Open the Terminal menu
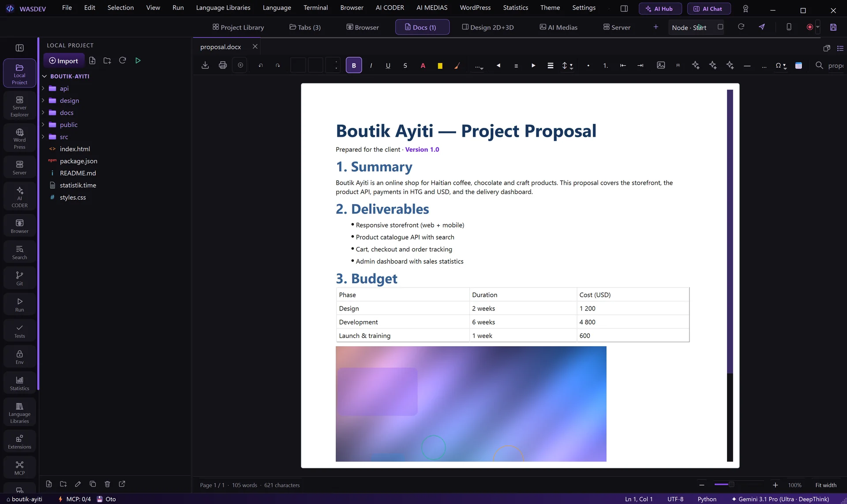The height and width of the screenshot is (504, 847). click(x=315, y=8)
